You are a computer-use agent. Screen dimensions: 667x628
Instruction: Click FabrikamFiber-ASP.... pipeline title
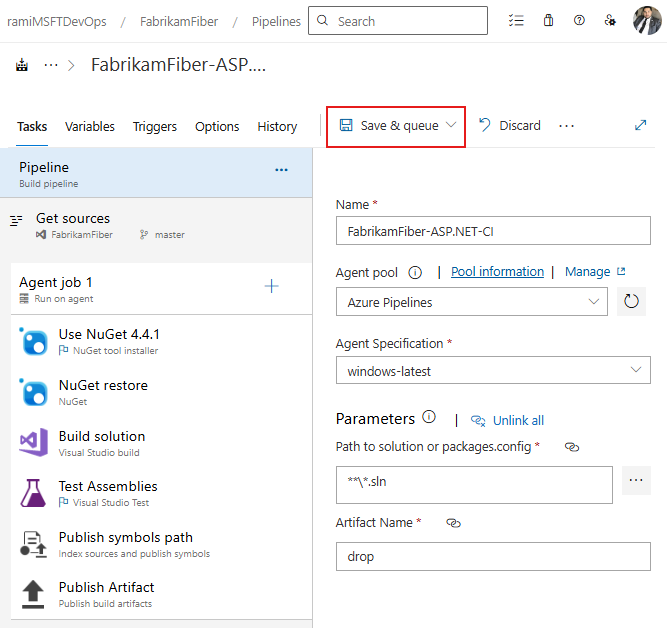coord(179,65)
